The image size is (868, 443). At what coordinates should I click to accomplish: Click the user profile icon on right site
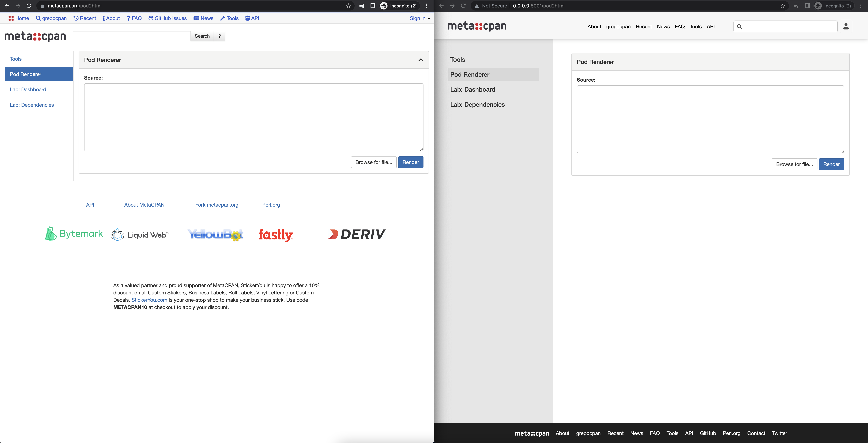click(x=846, y=27)
